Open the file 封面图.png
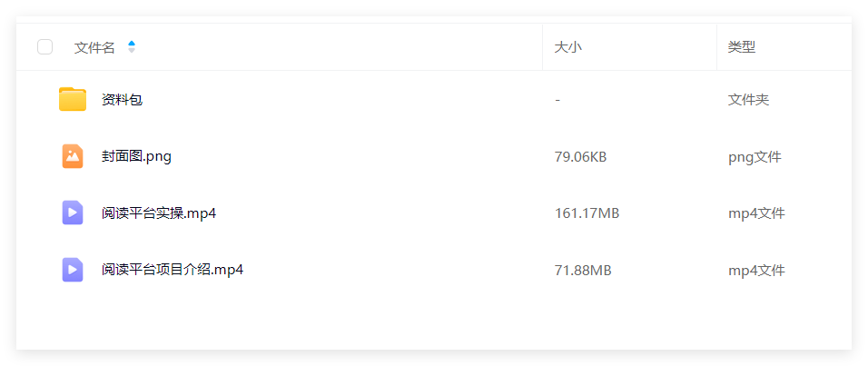 pyautogui.click(x=136, y=157)
